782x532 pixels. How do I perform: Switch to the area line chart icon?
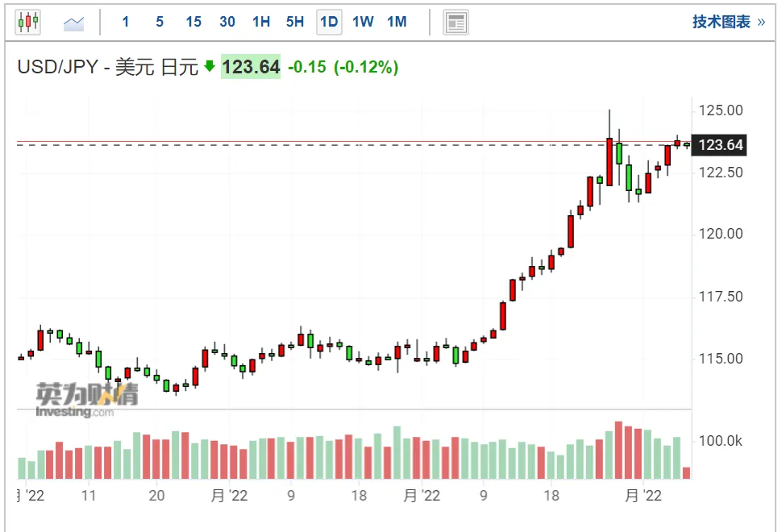[x=74, y=23]
